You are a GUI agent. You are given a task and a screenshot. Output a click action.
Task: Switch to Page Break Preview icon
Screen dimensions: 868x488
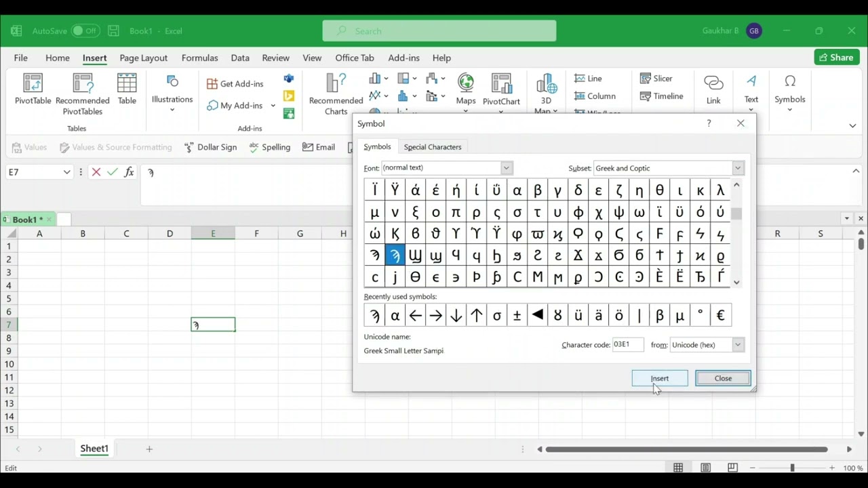(x=732, y=468)
